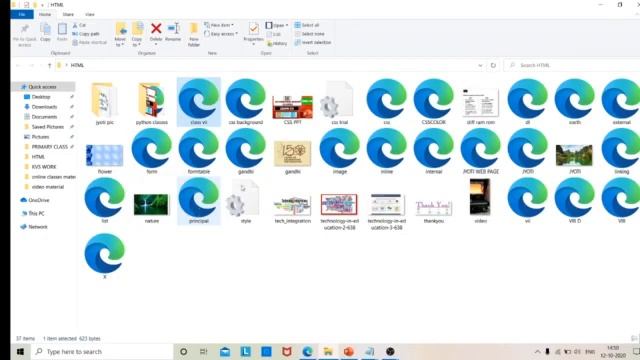
Task: Click the Cut command
Action: click(x=80, y=25)
